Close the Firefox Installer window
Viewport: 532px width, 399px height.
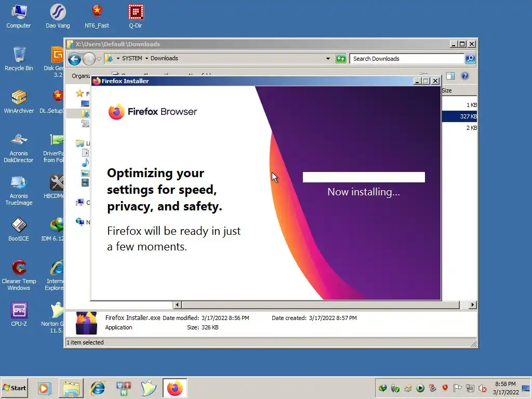pos(435,81)
